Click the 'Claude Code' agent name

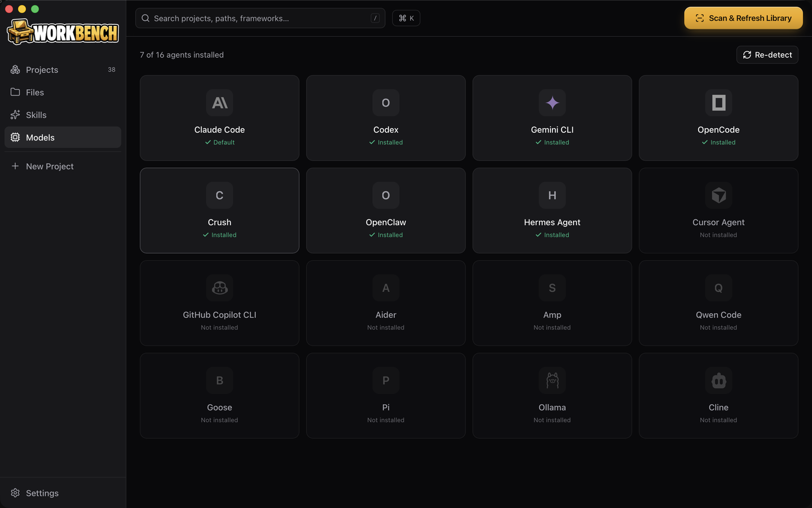[219, 130]
